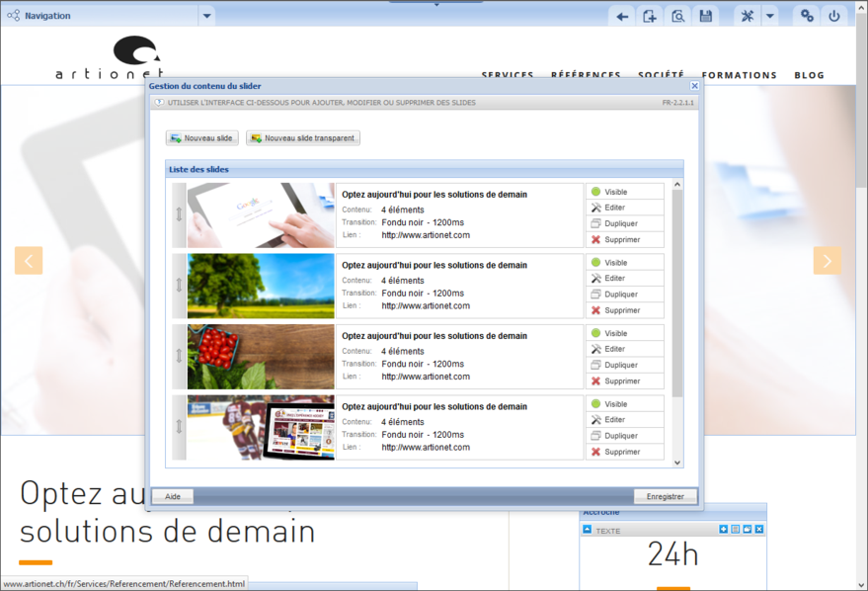Click Supprimer for the tomatoes slide

(x=625, y=381)
